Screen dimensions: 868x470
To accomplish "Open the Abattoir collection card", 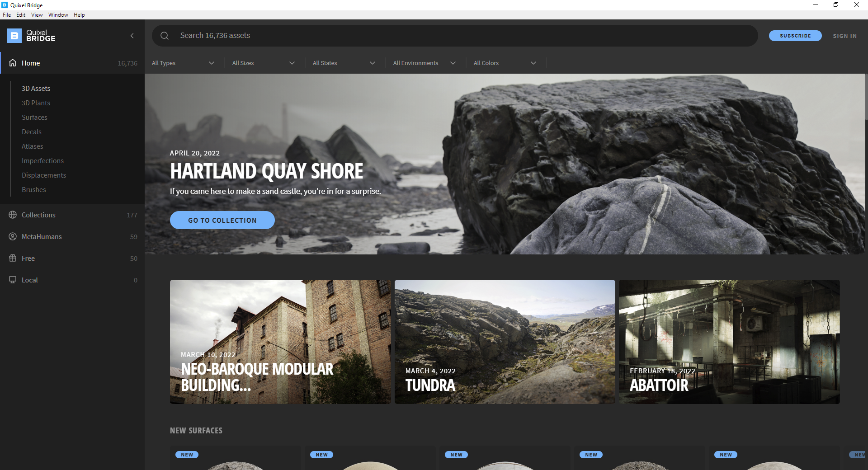I will click(x=729, y=342).
